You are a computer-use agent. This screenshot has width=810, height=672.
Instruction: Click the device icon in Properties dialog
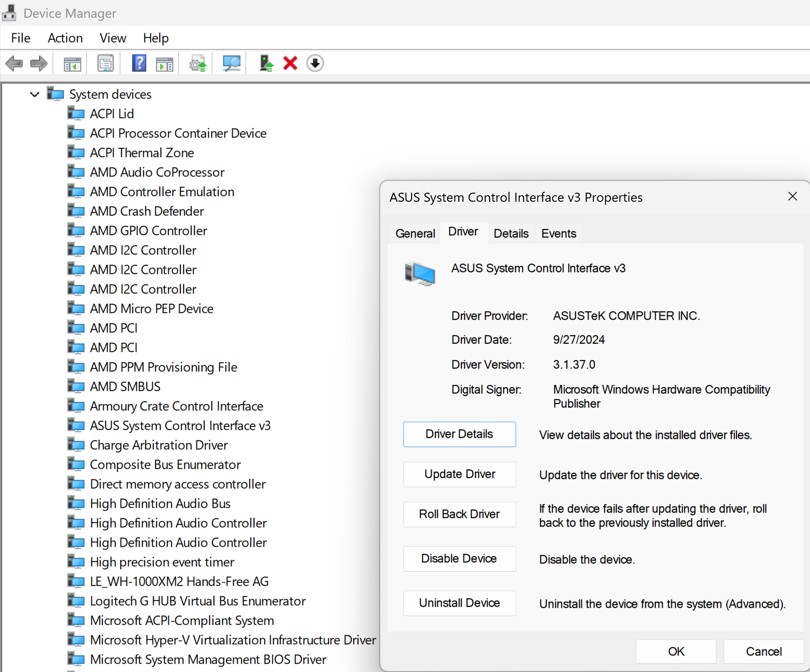420,274
